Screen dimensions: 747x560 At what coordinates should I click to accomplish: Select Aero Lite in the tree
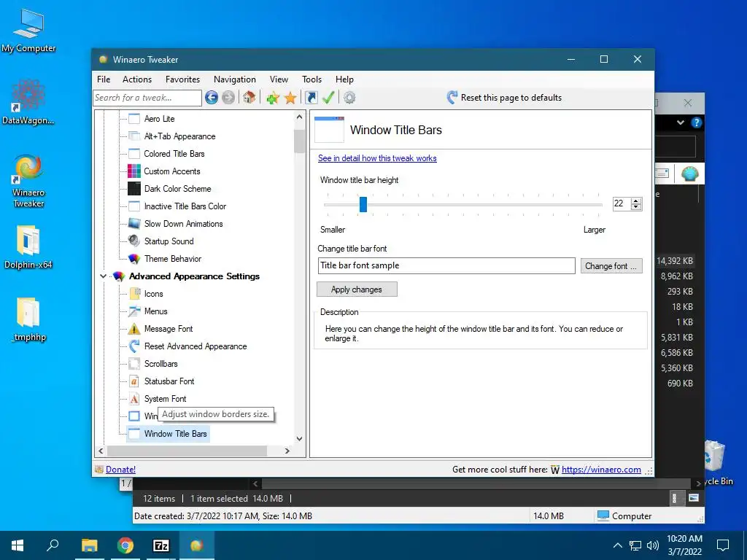(159, 119)
